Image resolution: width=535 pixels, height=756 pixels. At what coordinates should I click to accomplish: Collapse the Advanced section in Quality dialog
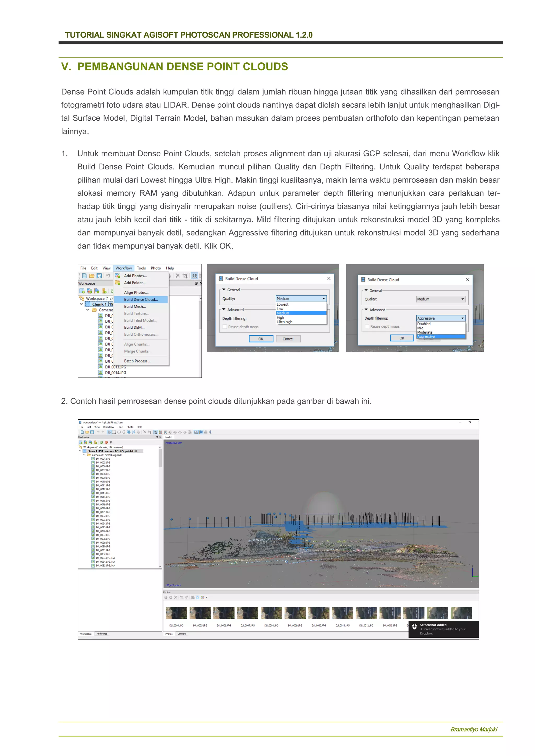[x=224, y=310]
